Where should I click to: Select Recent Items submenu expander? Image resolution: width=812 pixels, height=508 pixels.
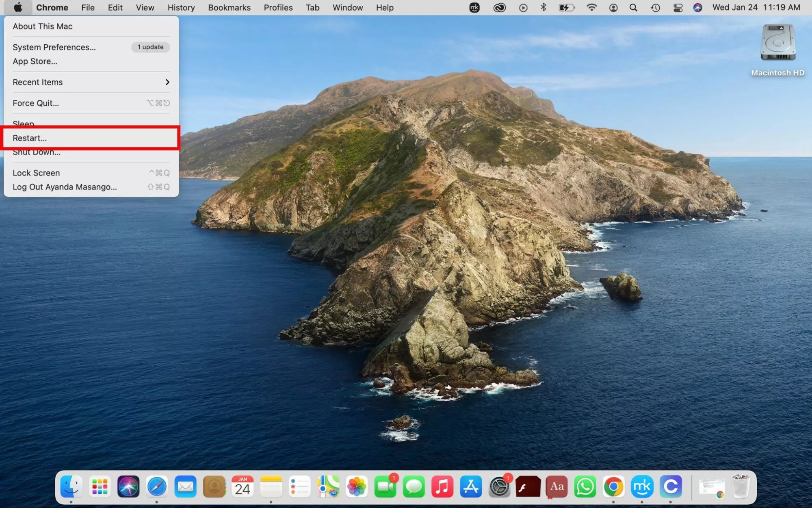tap(167, 82)
